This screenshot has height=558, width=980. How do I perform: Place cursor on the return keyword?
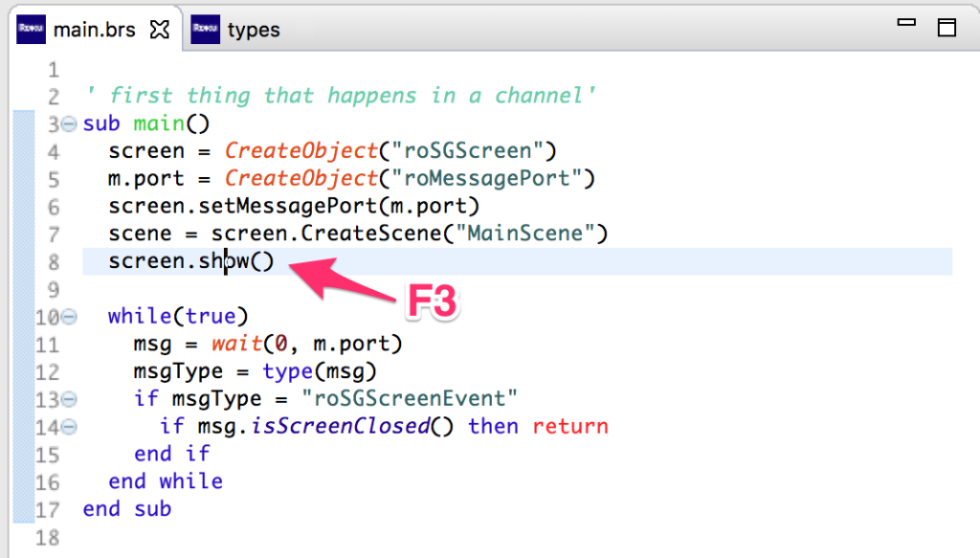[x=570, y=426]
